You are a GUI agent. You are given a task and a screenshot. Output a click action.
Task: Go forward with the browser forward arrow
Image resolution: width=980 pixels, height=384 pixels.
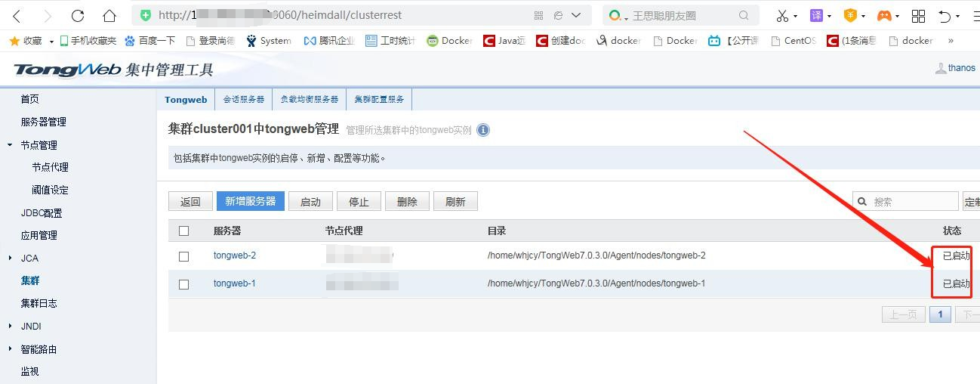click(48, 15)
